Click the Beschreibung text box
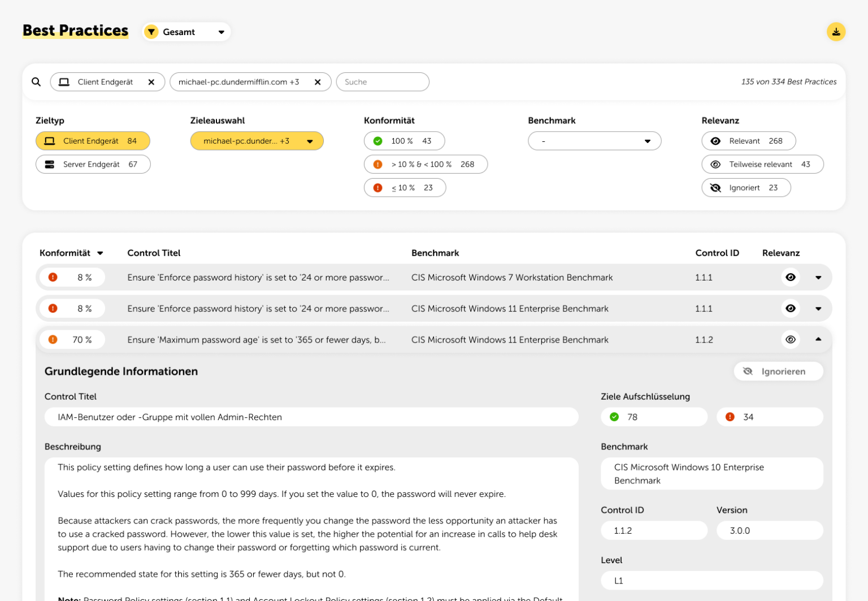The width and height of the screenshot is (868, 601). 311,529
